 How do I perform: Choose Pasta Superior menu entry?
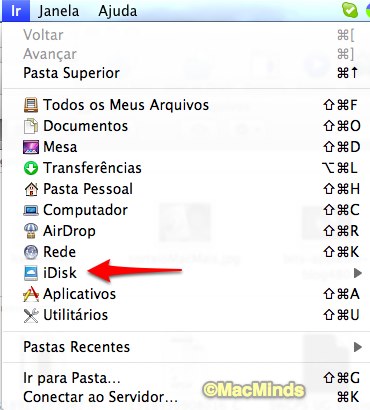point(186,73)
